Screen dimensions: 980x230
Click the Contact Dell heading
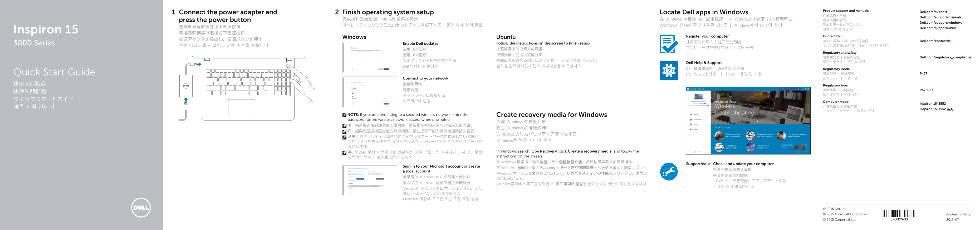click(x=833, y=36)
